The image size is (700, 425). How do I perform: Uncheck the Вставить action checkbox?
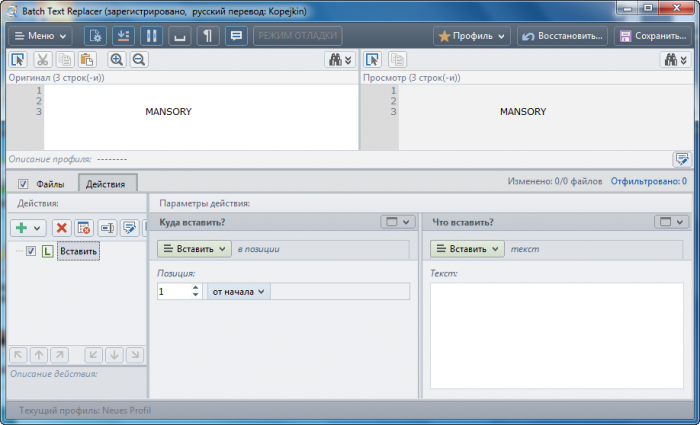31,251
